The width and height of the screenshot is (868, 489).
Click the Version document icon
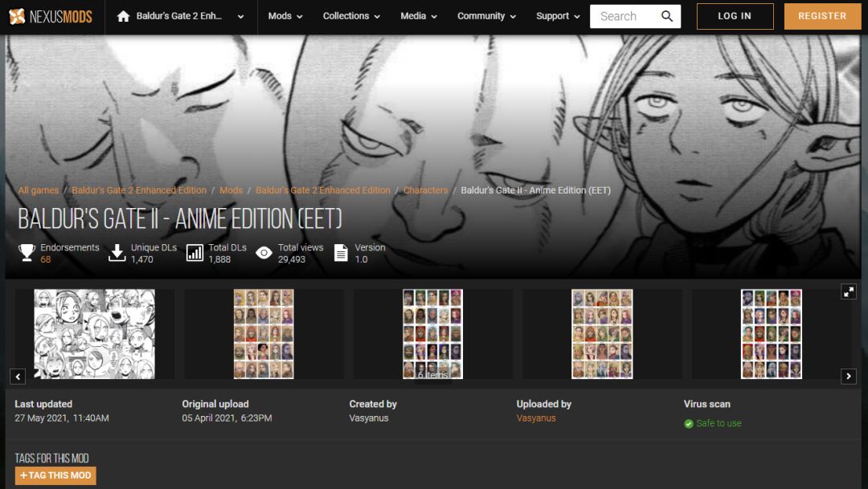tap(341, 253)
